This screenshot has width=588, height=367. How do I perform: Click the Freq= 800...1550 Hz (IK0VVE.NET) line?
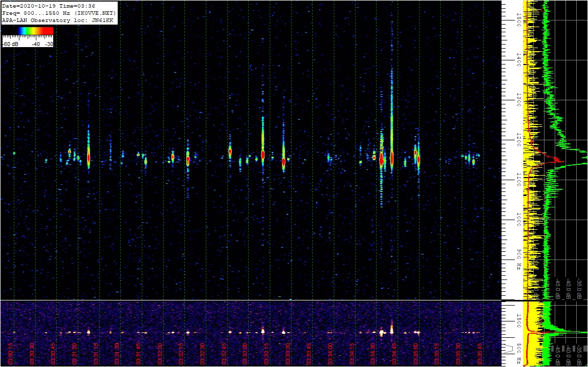point(59,13)
